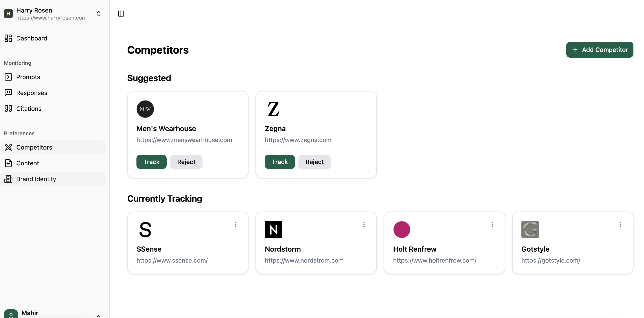
Task: Select the Prompts monitoring icon
Action: 9,77
